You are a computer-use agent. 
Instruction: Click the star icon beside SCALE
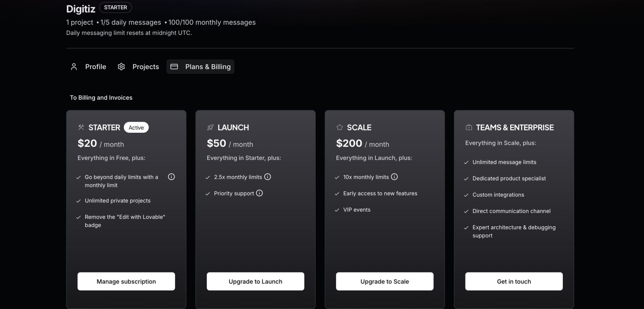point(339,127)
